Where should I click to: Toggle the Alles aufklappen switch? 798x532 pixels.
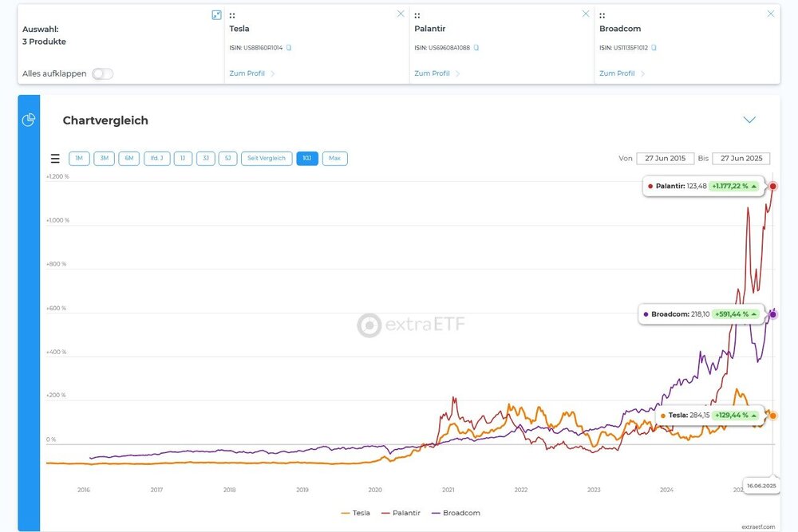102,74
